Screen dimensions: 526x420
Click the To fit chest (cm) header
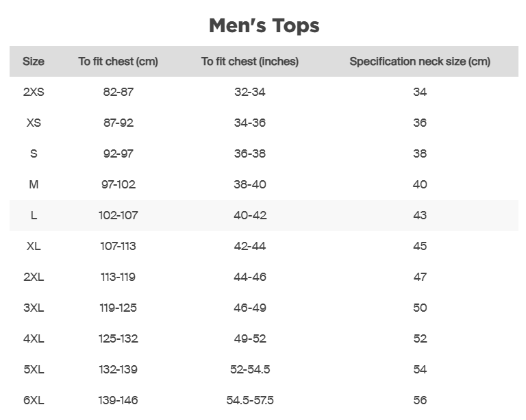118,62
